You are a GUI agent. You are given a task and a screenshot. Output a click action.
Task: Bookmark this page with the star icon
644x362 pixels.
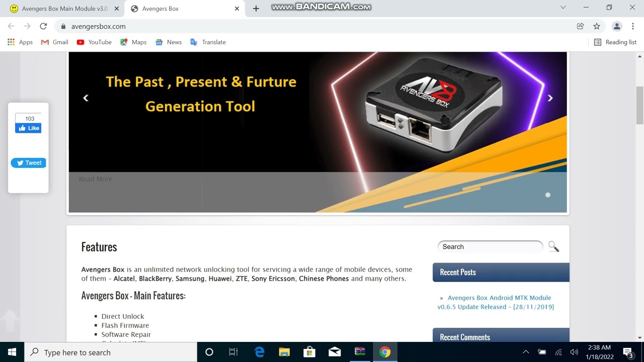point(597,26)
